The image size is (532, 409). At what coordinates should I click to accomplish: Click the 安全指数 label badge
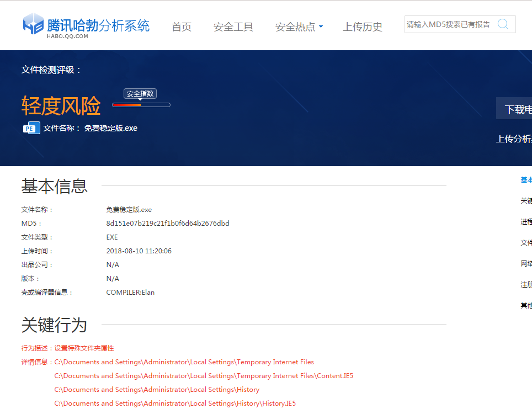tap(140, 94)
